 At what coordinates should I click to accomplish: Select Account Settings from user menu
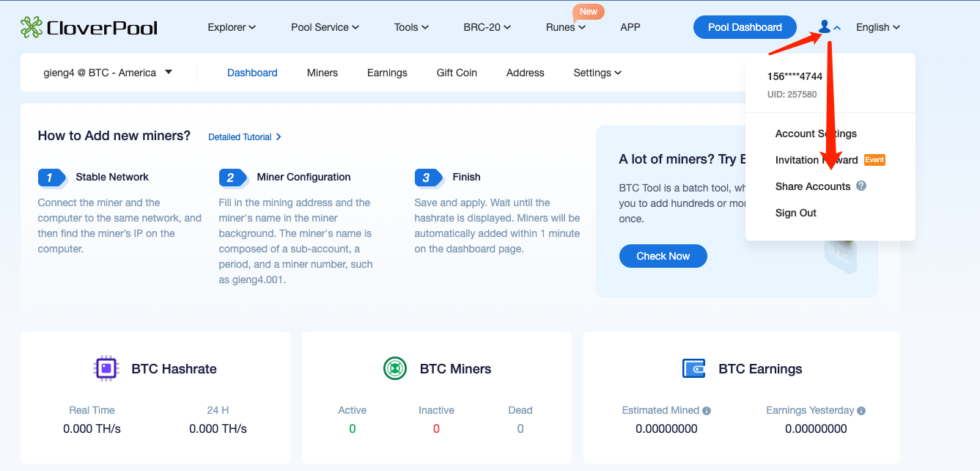(816, 134)
